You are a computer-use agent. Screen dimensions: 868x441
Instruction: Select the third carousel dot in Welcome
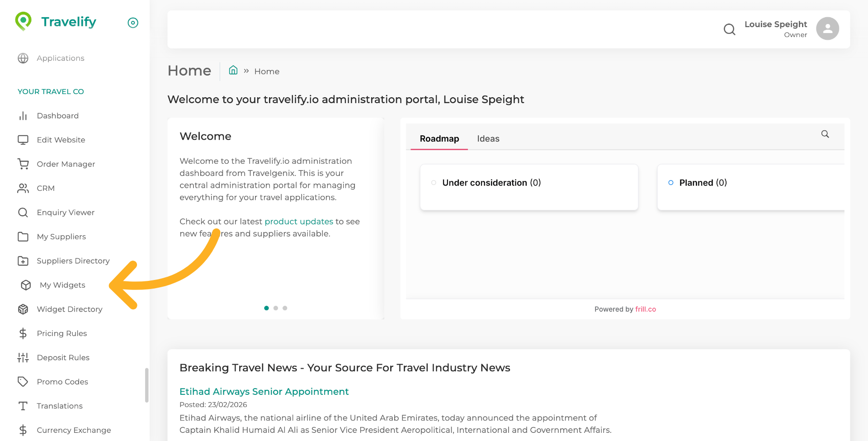click(x=285, y=308)
